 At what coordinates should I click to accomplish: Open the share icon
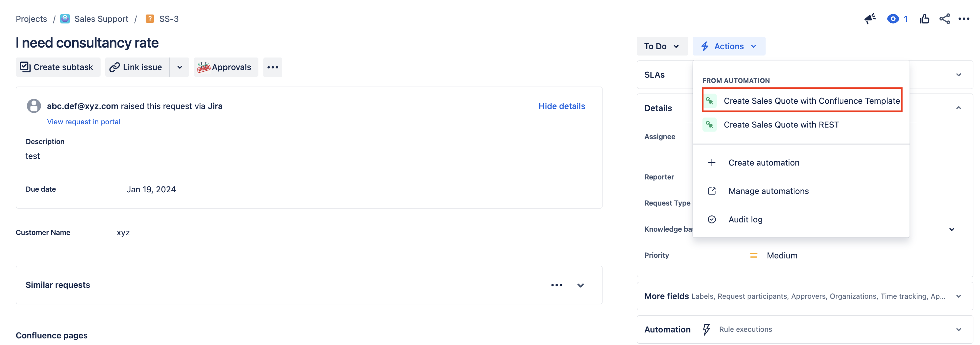(x=944, y=19)
